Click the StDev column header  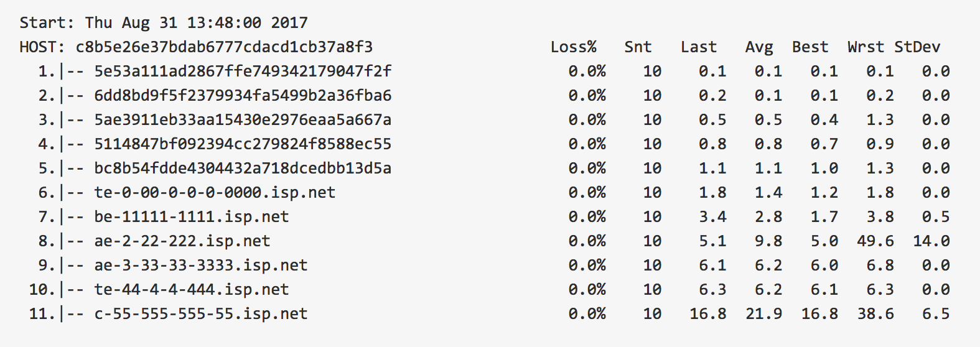(917, 47)
